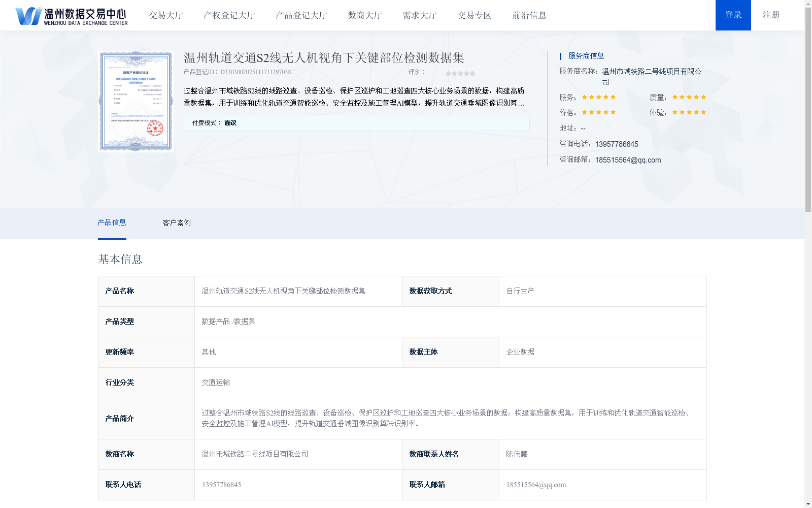Click the 服务商信息 section heading
This screenshot has height=508, width=812.
586,56
